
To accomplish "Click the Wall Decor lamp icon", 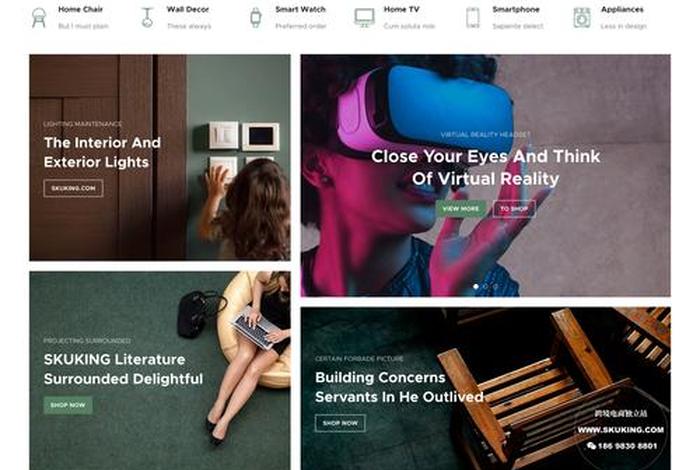I will coord(147,18).
